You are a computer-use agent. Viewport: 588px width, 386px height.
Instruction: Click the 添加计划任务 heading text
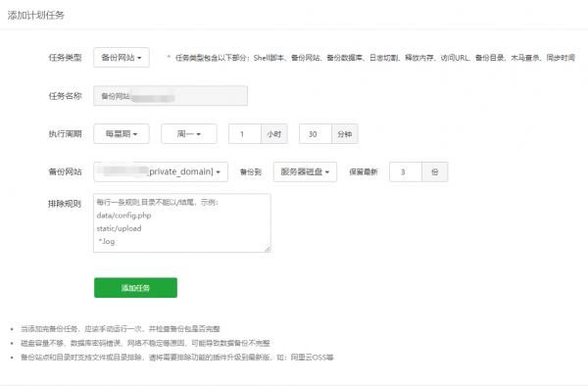[x=36, y=16]
